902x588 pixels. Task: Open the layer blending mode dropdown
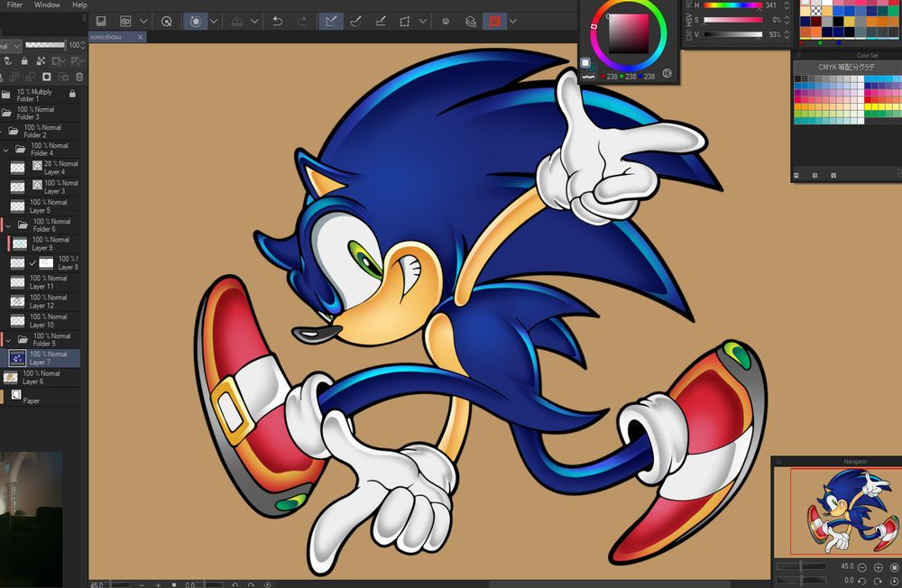click(10, 45)
